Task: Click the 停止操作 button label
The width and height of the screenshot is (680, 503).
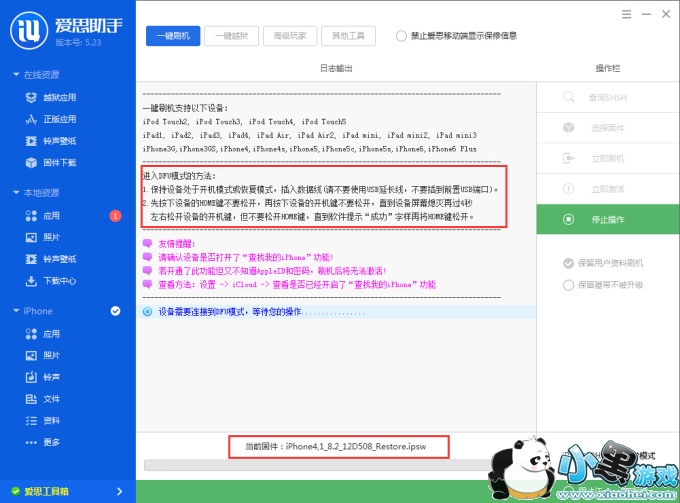Action: tap(608, 220)
